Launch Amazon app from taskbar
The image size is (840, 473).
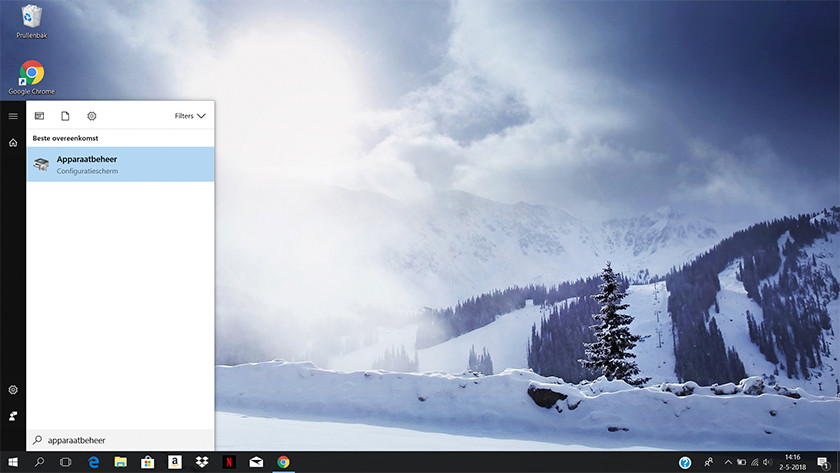(175, 462)
